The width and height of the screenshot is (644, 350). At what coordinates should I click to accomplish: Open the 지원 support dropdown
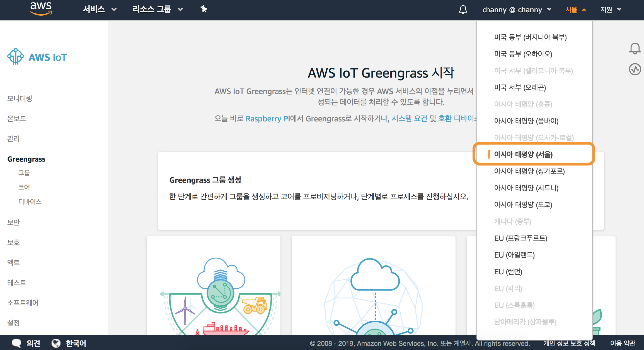point(611,10)
